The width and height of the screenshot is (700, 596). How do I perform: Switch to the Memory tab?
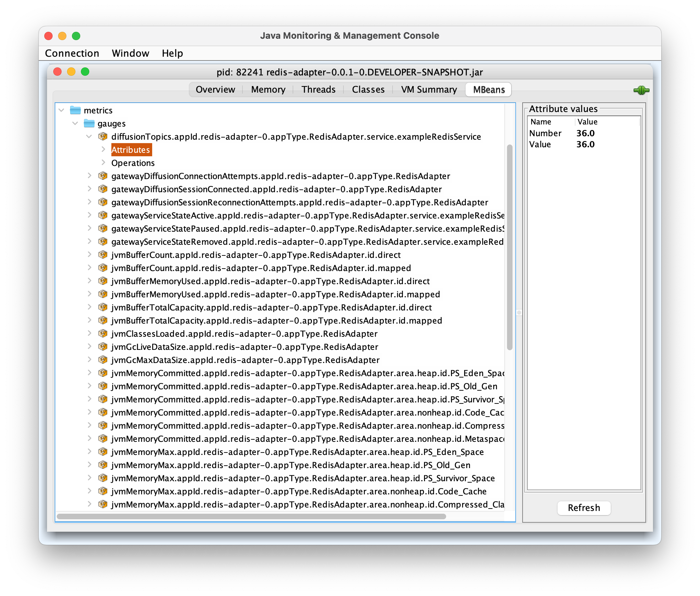(x=268, y=89)
